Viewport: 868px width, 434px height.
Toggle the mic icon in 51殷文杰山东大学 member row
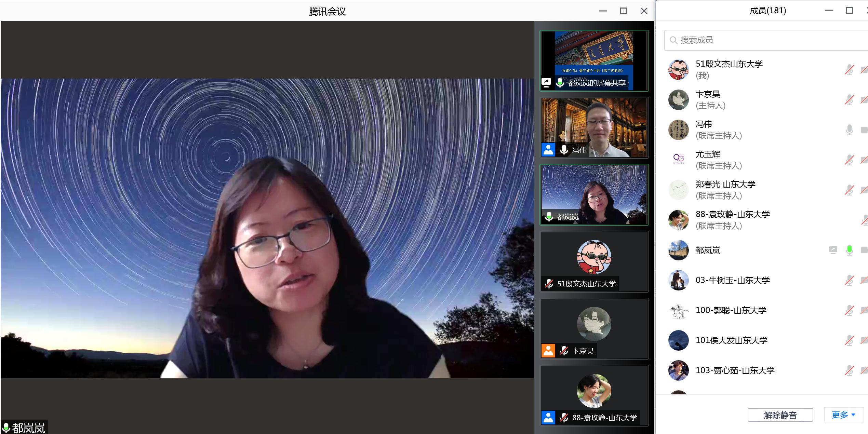pyautogui.click(x=849, y=70)
